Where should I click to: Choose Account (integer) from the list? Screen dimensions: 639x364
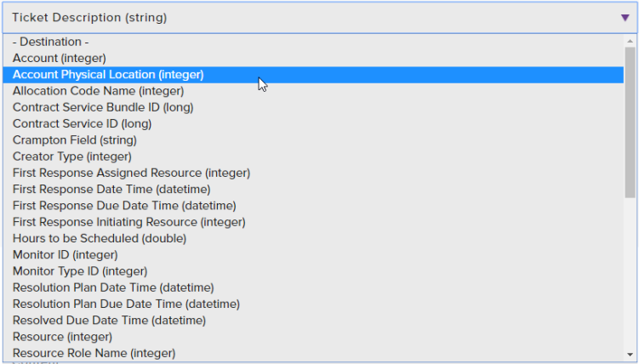point(59,58)
